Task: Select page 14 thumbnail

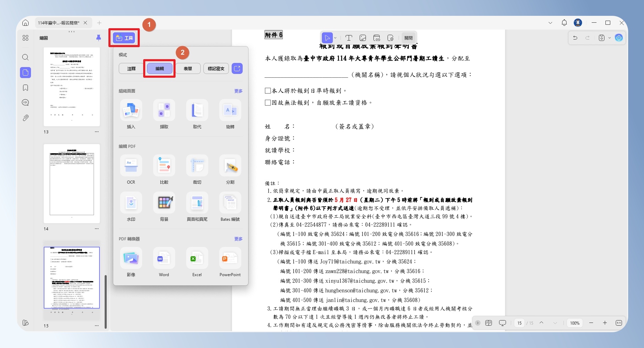Action: (72, 184)
